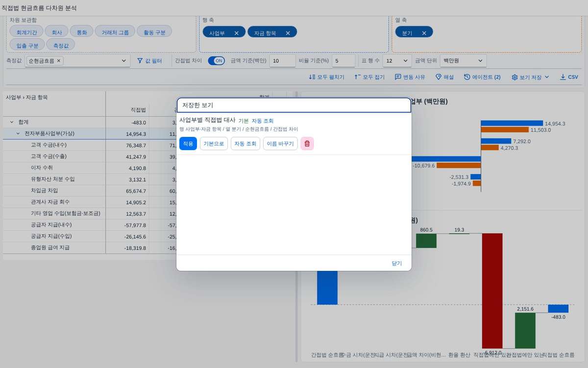Screen dimensions: 588x368
Task: Click green 2,151.6 waterfall bar
Action: (525, 330)
